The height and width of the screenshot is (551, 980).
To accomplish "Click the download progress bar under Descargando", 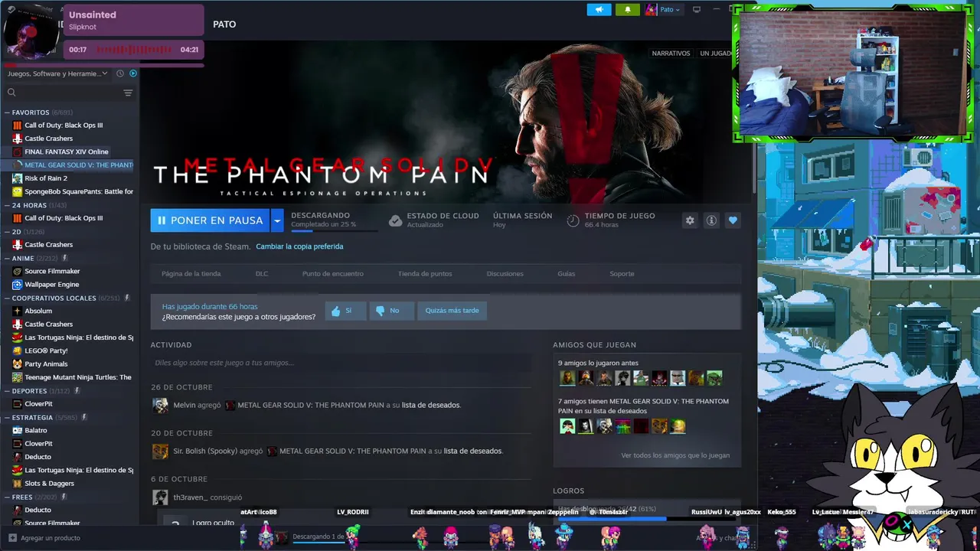I will [334, 230].
